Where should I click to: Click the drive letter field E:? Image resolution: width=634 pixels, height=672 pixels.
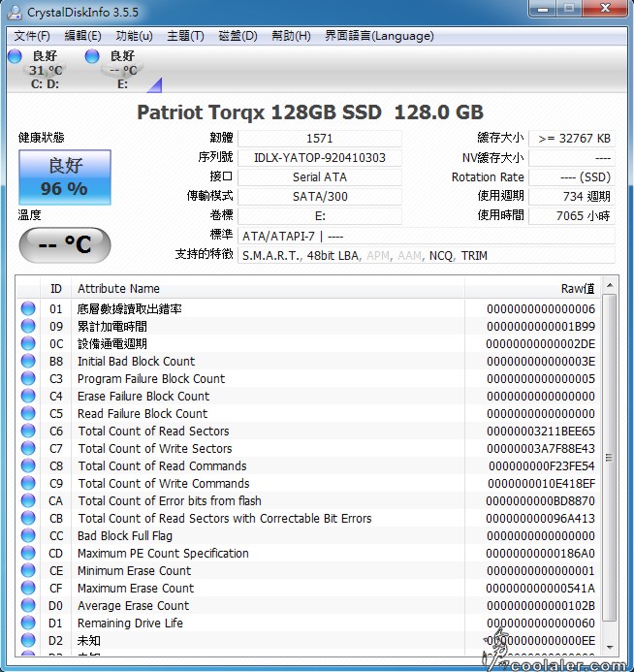(x=320, y=216)
